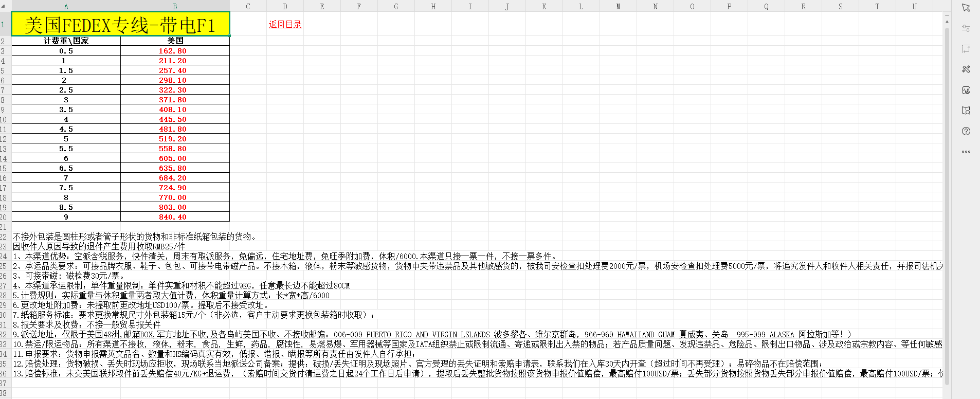This screenshot has height=399, width=980.
Task: Select note 8.报关要求及收费
Action: click(87, 324)
